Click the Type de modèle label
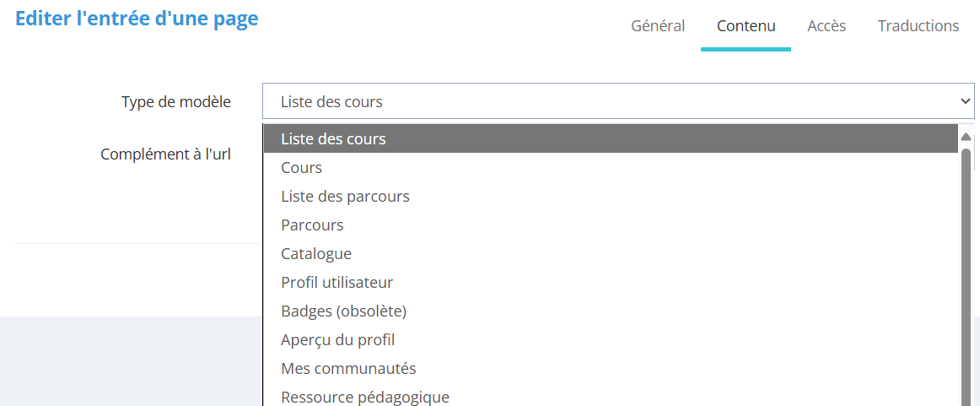The height and width of the screenshot is (406, 980). (175, 102)
